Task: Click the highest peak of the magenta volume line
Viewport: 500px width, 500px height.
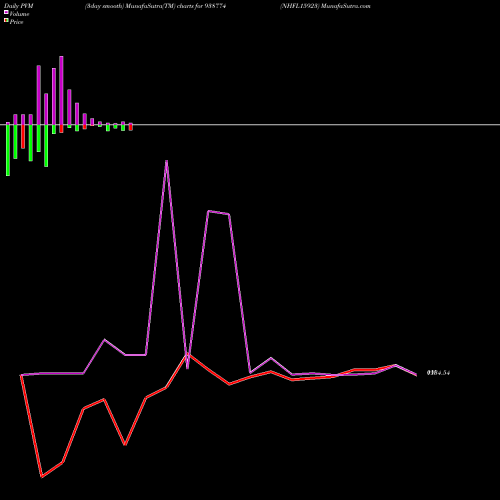Action: pos(167,161)
